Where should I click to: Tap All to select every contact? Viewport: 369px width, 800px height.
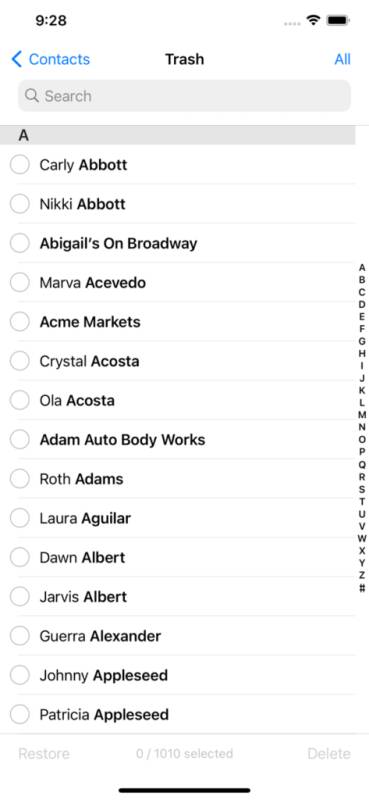[x=342, y=59]
